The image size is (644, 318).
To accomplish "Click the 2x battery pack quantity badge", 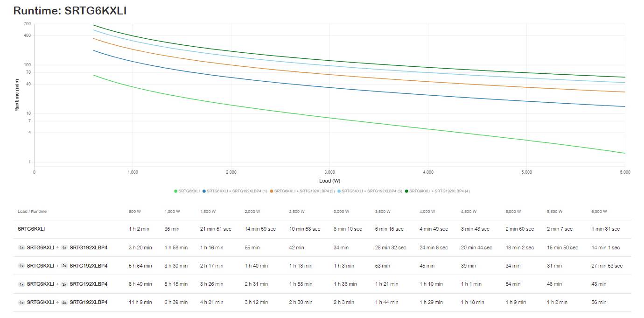I will click(x=64, y=266).
